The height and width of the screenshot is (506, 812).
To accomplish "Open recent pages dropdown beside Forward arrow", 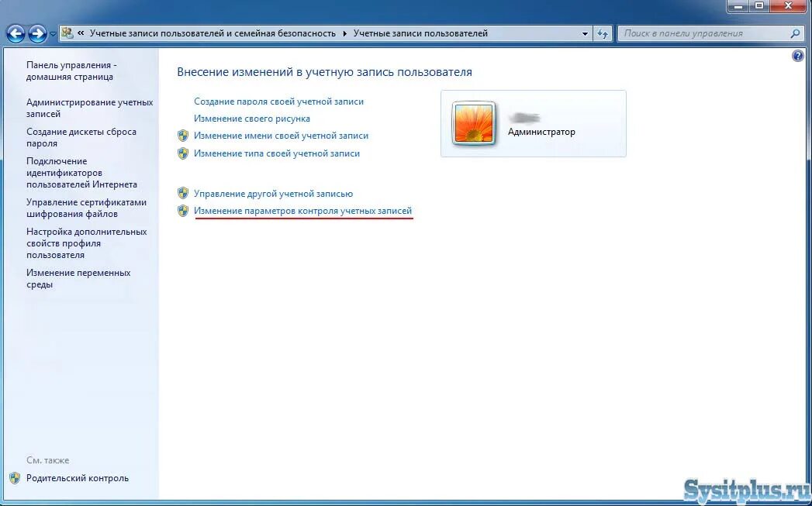I will click(53, 34).
